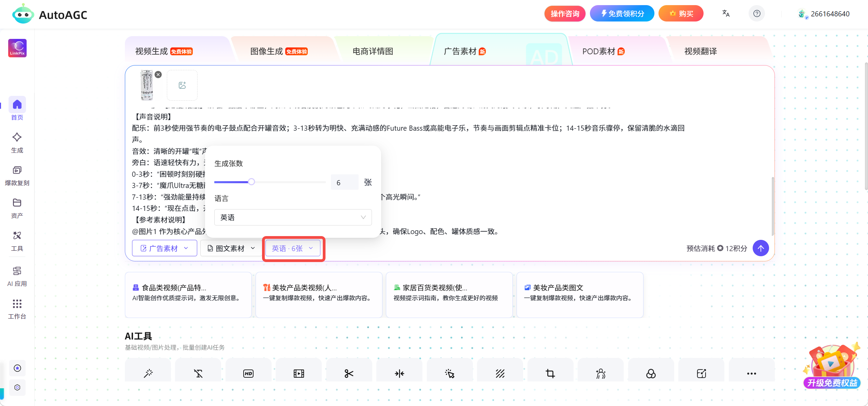Click the language translate icon in header
The image size is (868, 406).
tap(726, 14)
